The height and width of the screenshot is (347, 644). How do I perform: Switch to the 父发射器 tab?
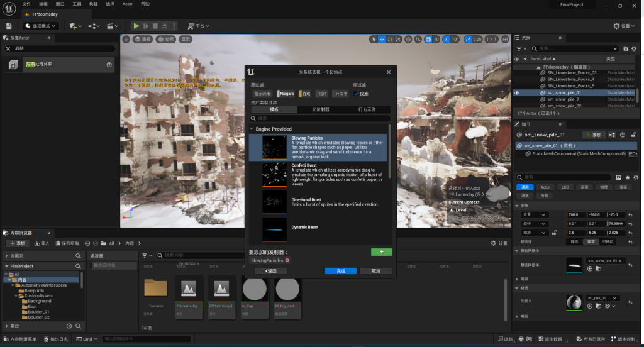tap(320, 109)
